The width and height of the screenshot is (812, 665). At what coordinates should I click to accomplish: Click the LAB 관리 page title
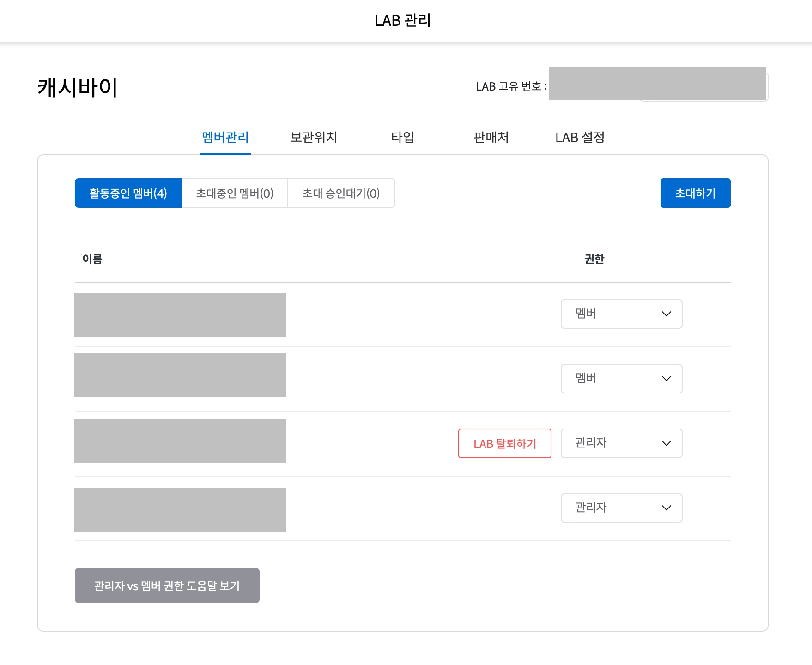[x=403, y=21]
